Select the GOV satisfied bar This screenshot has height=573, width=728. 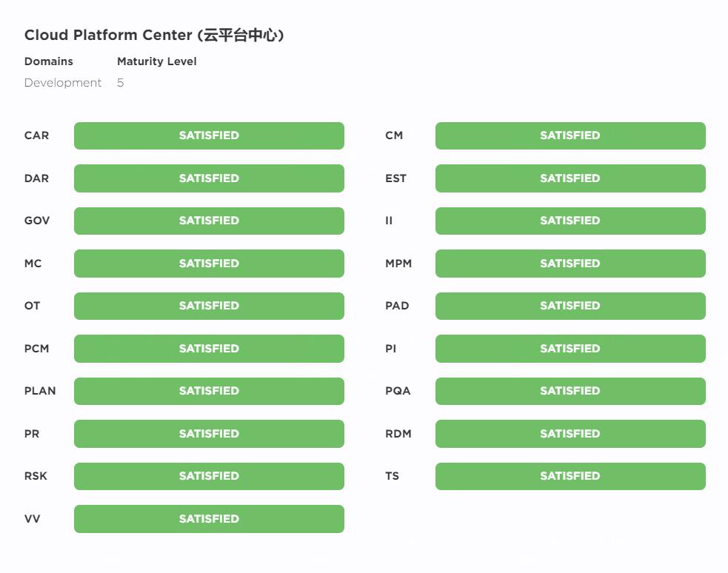[209, 221]
